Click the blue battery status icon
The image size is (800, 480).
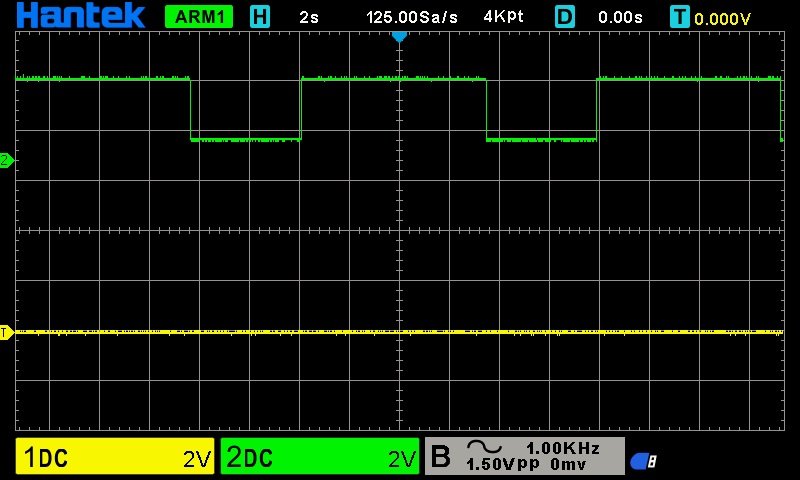click(x=643, y=461)
